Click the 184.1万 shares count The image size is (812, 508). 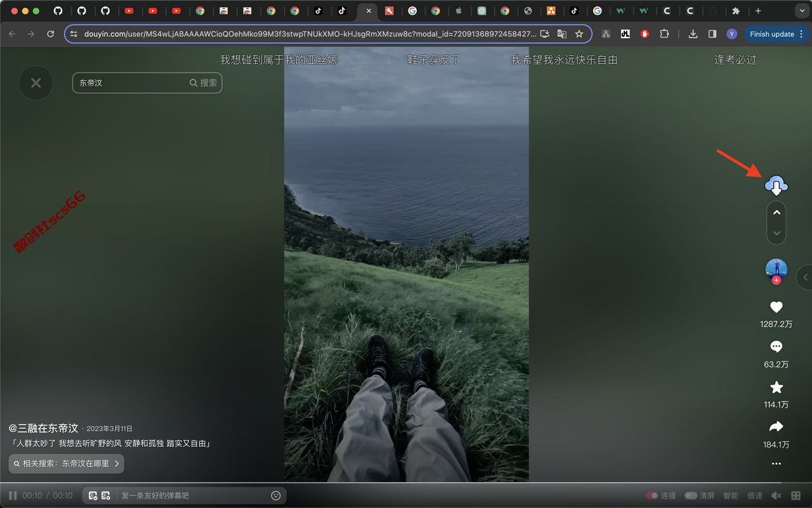776,444
